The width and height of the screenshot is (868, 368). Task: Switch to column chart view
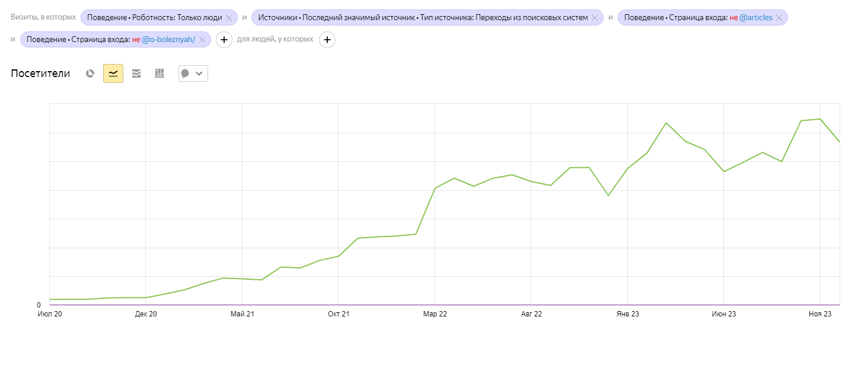[x=159, y=73]
